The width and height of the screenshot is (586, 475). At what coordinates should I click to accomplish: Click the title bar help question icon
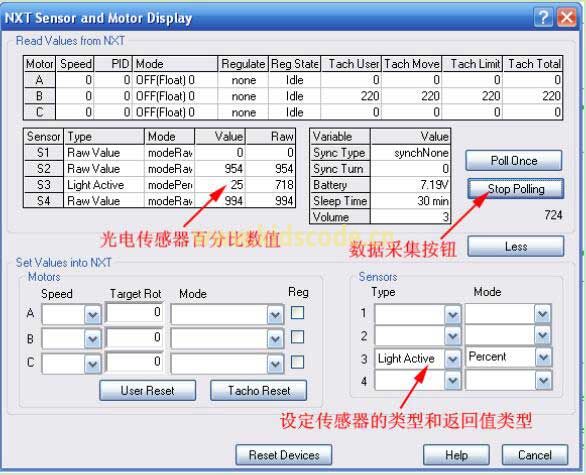543,17
